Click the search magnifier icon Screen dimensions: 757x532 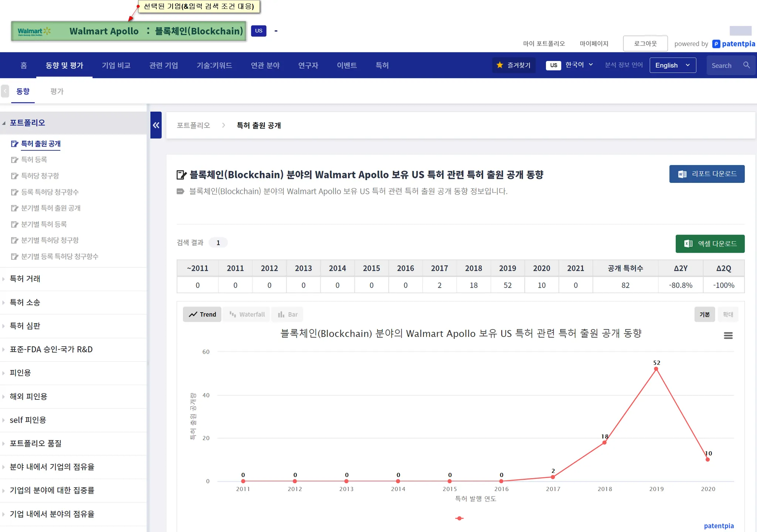point(746,65)
